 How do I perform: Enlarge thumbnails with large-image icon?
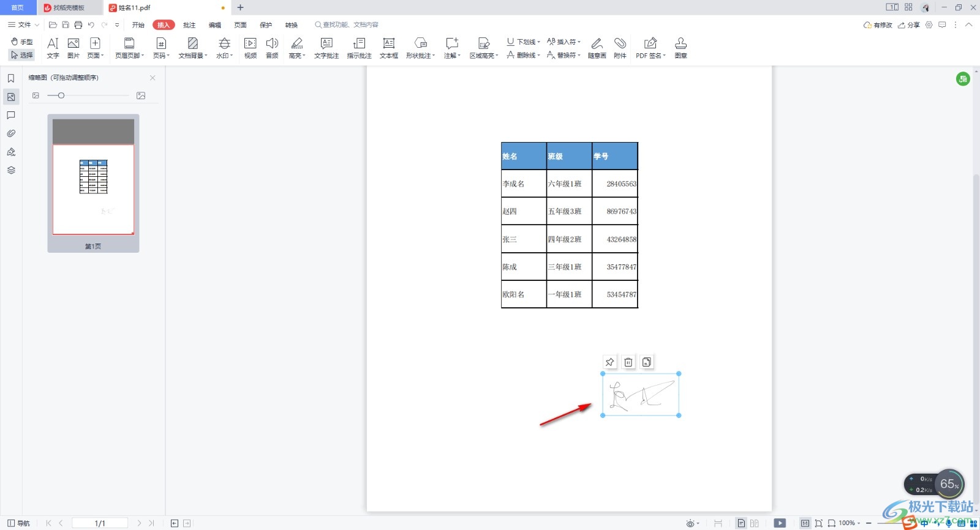click(x=141, y=95)
